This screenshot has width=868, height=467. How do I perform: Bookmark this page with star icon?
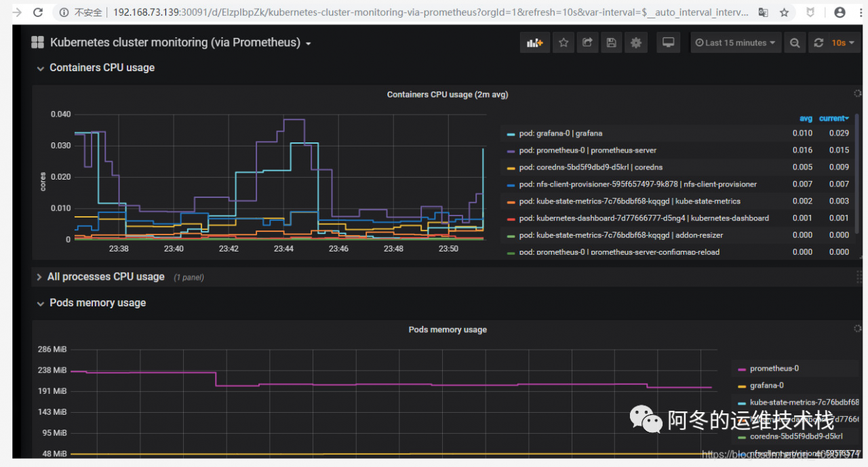(784, 12)
